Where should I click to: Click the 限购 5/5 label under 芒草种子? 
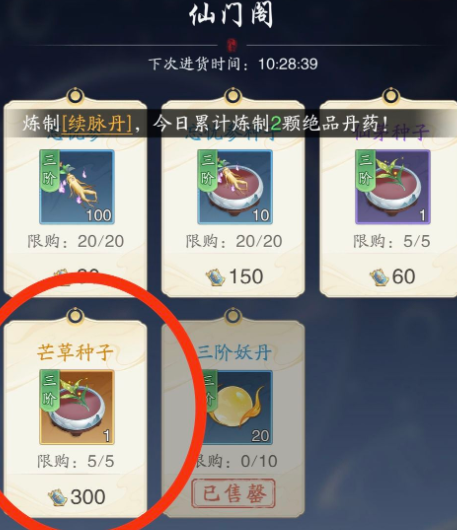(76, 461)
